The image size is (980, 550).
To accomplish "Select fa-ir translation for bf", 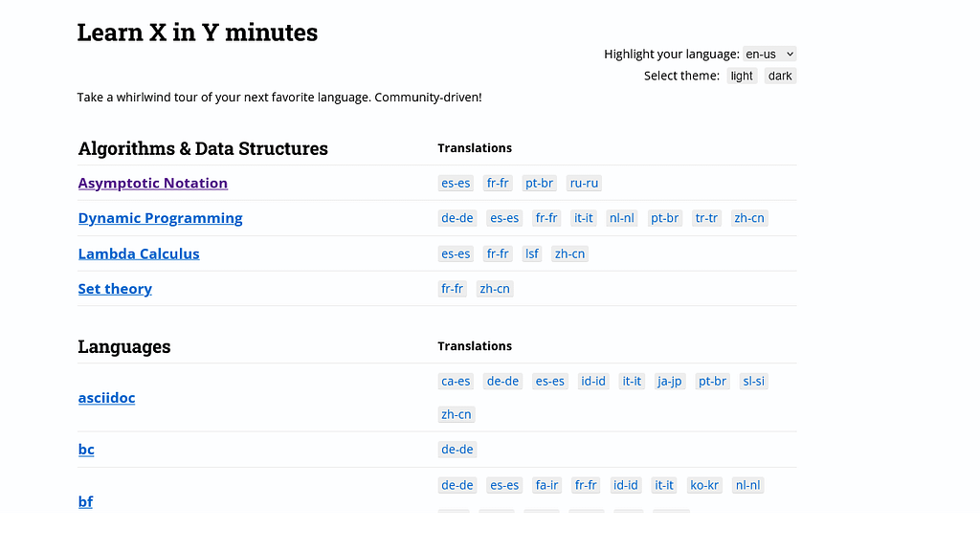I will [546, 485].
